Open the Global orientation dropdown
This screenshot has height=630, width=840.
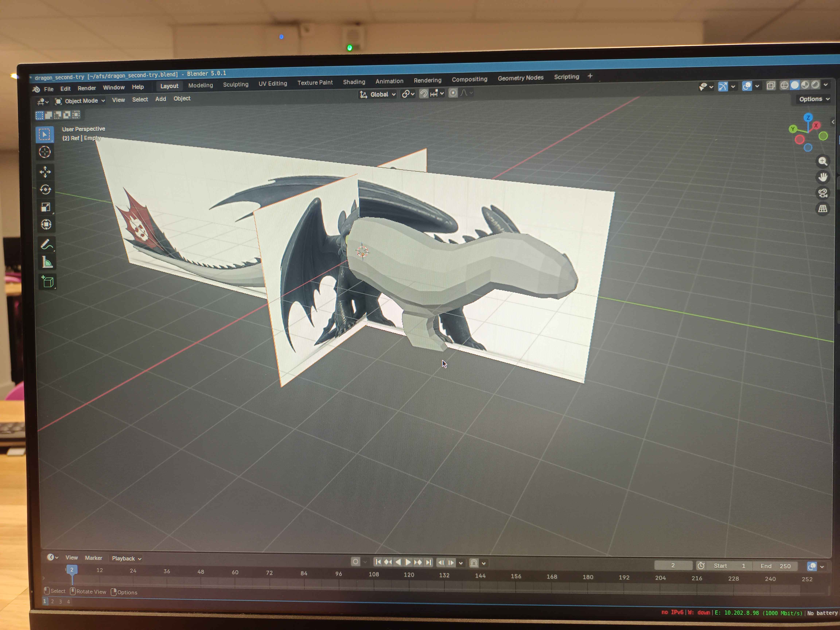click(x=378, y=95)
